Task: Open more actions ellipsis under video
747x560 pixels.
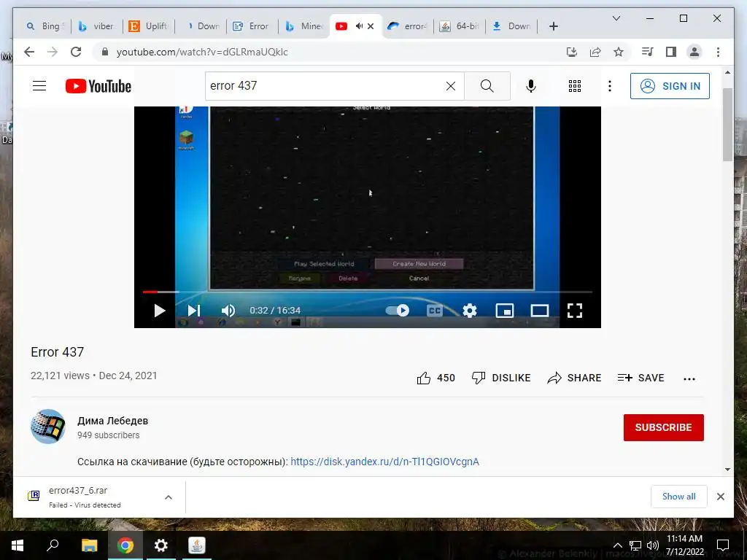Action: [x=689, y=379]
